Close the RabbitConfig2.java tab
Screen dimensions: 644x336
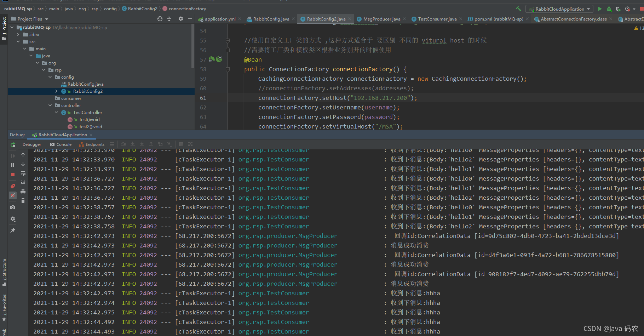[350, 19]
